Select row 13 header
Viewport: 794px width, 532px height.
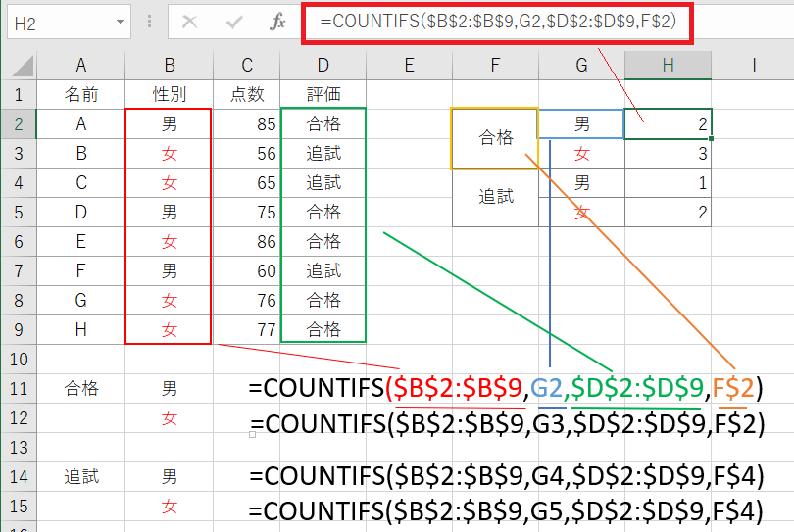click(x=19, y=447)
